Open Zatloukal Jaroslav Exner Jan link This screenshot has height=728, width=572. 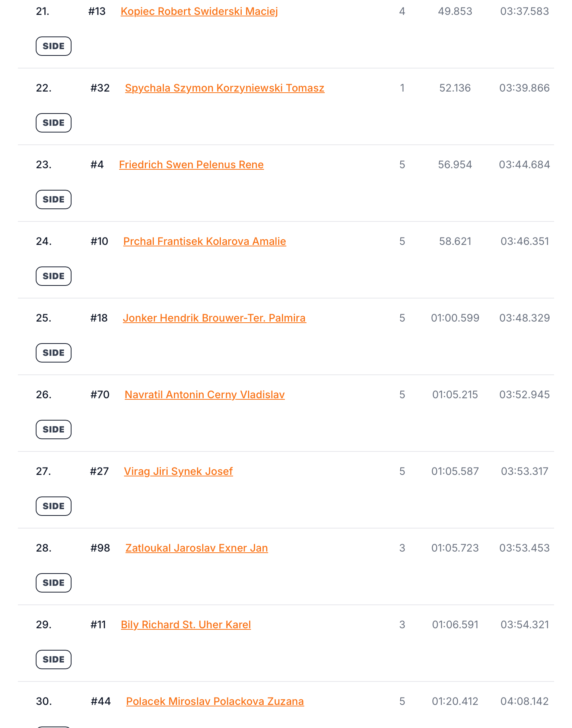tap(197, 548)
